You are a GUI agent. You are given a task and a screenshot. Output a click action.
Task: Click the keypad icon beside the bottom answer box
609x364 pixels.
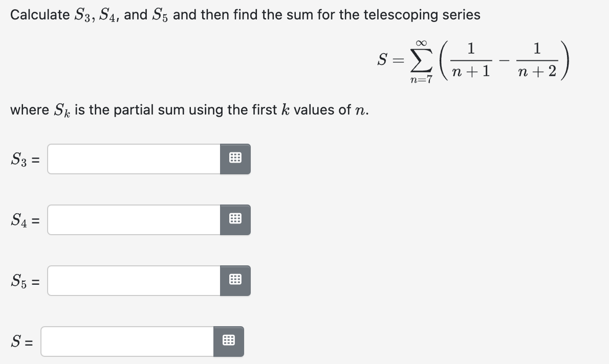[228, 341]
